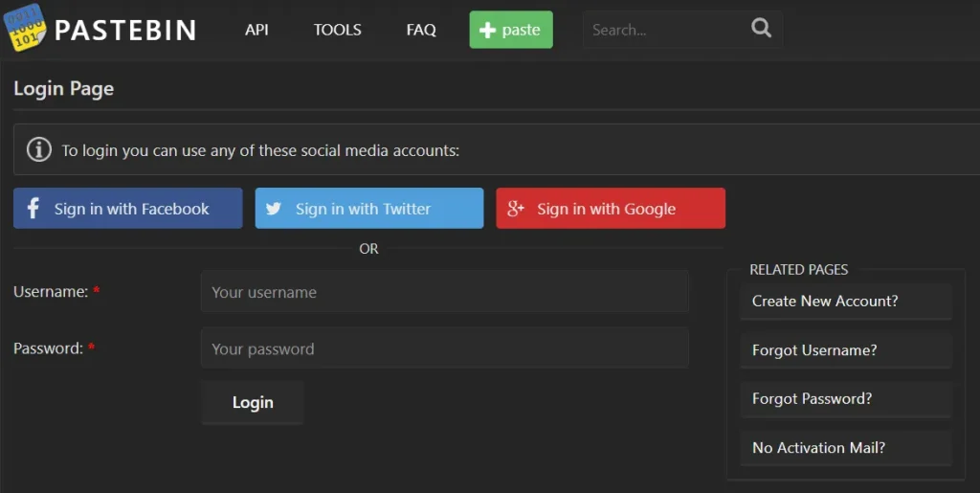The height and width of the screenshot is (493, 980).
Task: Click the Password label
Action: (48, 348)
